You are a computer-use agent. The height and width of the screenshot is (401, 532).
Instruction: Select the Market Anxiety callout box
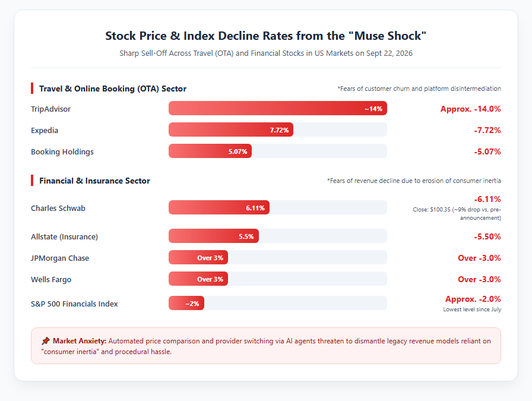click(265, 346)
